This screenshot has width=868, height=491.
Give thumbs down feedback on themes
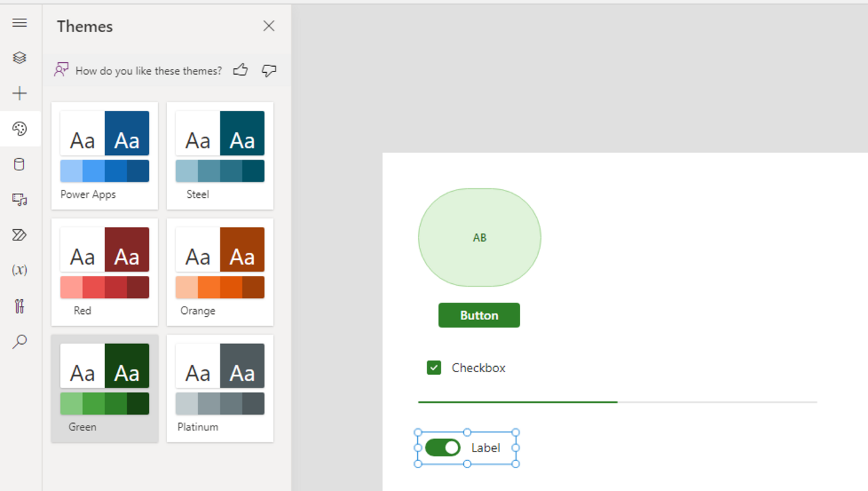click(269, 70)
